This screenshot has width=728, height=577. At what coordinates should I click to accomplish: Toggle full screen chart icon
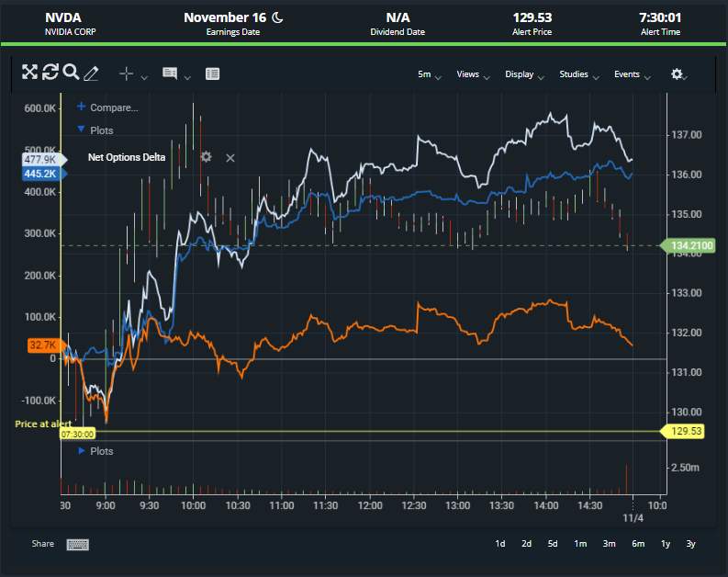[29, 72]
